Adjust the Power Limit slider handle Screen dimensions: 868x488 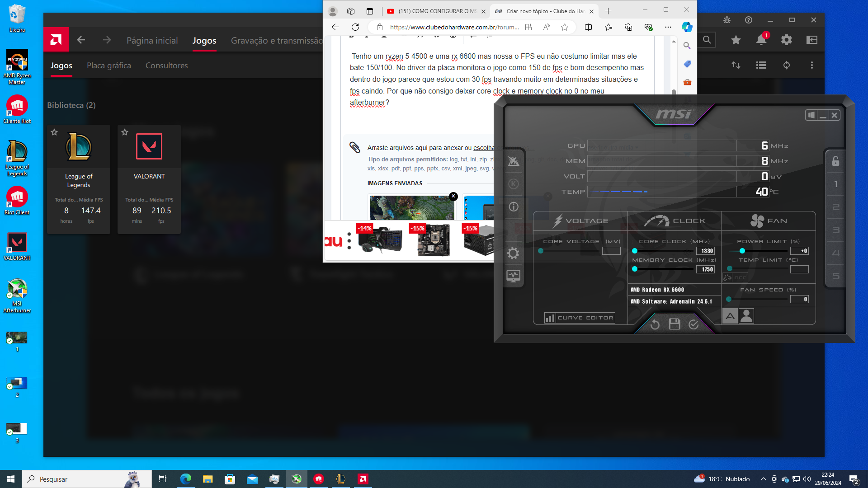point(742,251)
